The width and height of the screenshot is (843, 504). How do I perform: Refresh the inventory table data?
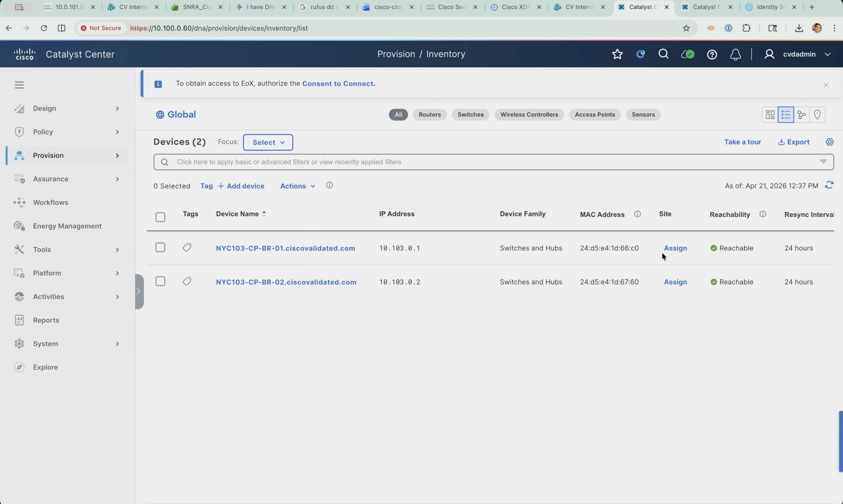[x=829, y=185]
